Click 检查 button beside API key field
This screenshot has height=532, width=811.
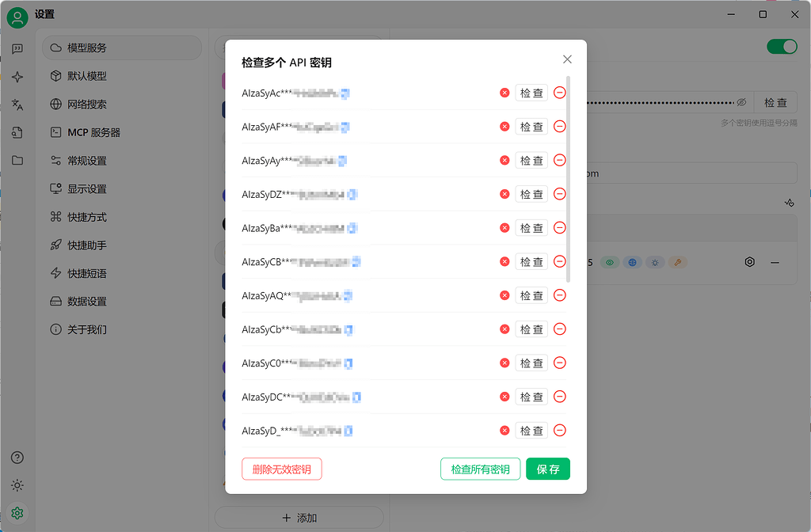pyautogui.click(x=775, y=102)
